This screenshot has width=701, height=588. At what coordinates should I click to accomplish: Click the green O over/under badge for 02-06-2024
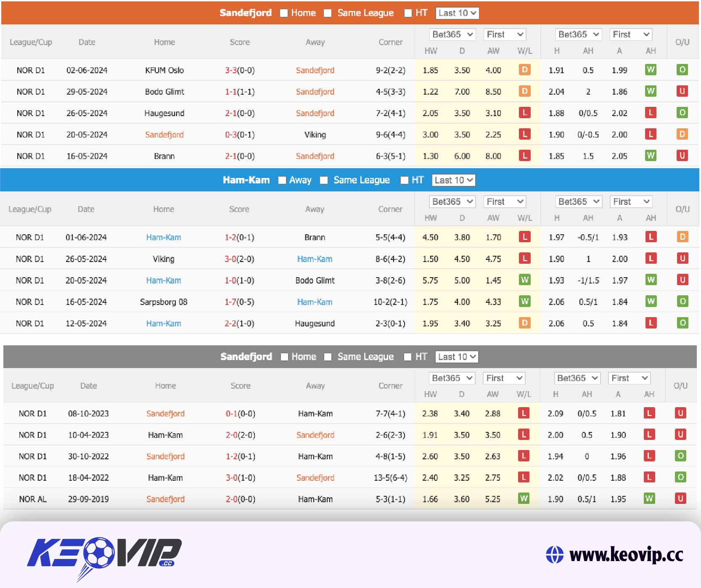(682, 70)
